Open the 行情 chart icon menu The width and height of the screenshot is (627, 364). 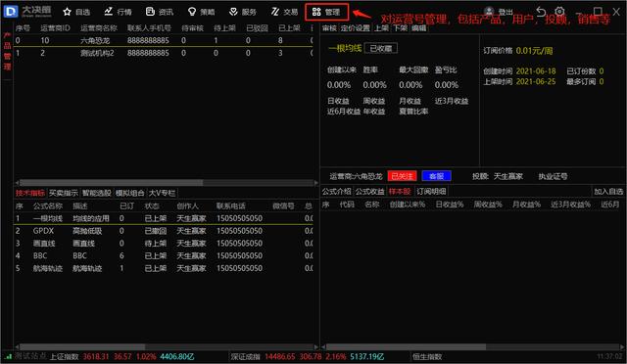(118, 12)
